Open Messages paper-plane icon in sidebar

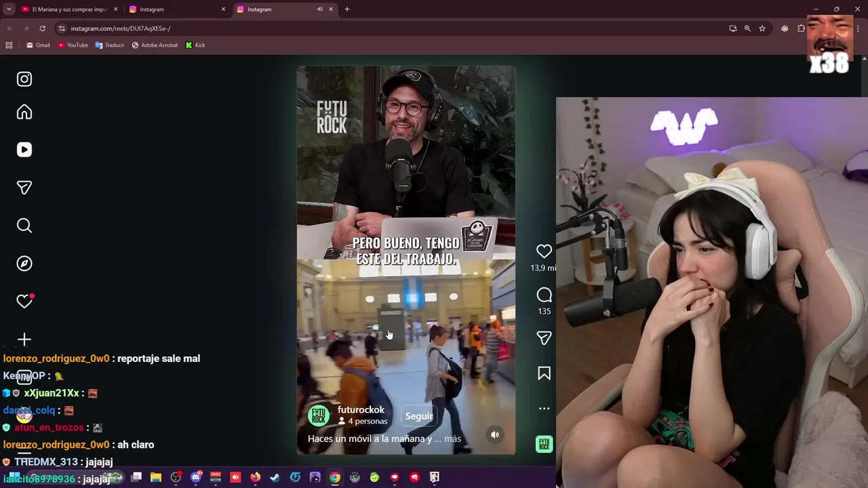(x=24, y=188)
